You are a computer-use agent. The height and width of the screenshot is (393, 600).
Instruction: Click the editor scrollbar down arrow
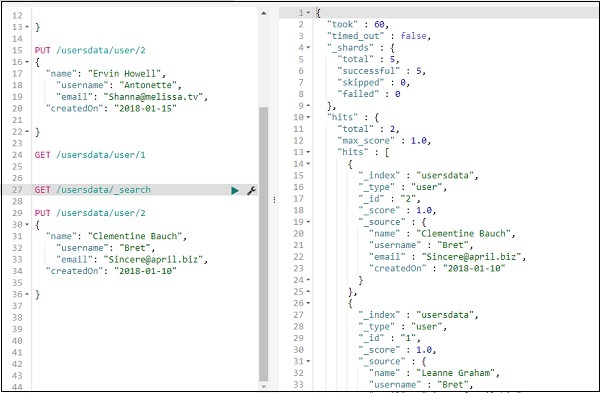264,386
